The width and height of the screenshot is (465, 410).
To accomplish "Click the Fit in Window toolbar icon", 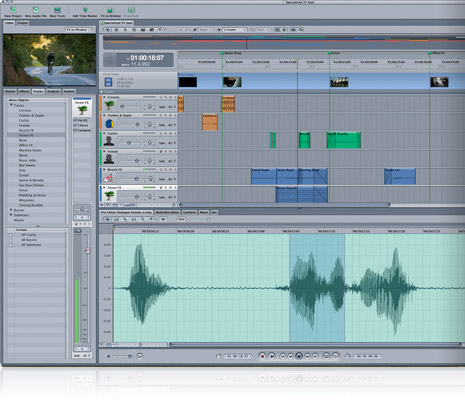I will 111,10.
